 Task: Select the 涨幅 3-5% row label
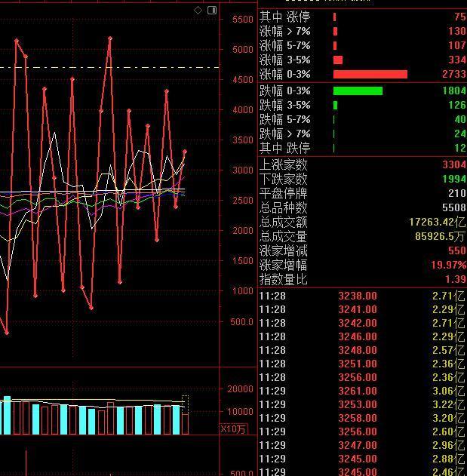pyautogui.click(x=285, y=60)
